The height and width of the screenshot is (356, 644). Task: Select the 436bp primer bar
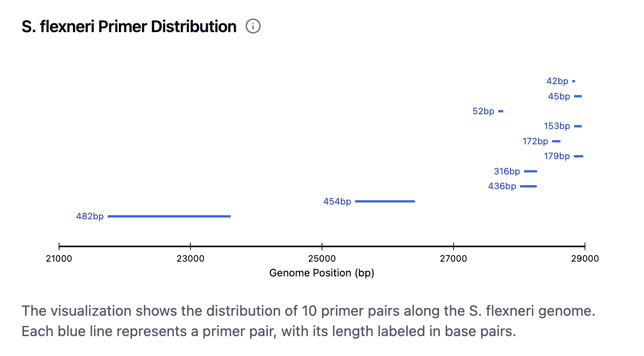pyautogui.click(x=528, y=187)
